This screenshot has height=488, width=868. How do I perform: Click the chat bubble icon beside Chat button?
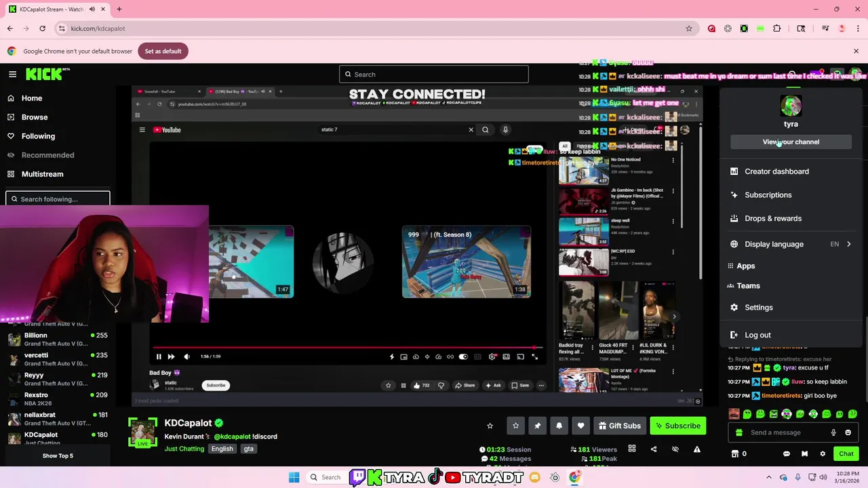point(787,453)
